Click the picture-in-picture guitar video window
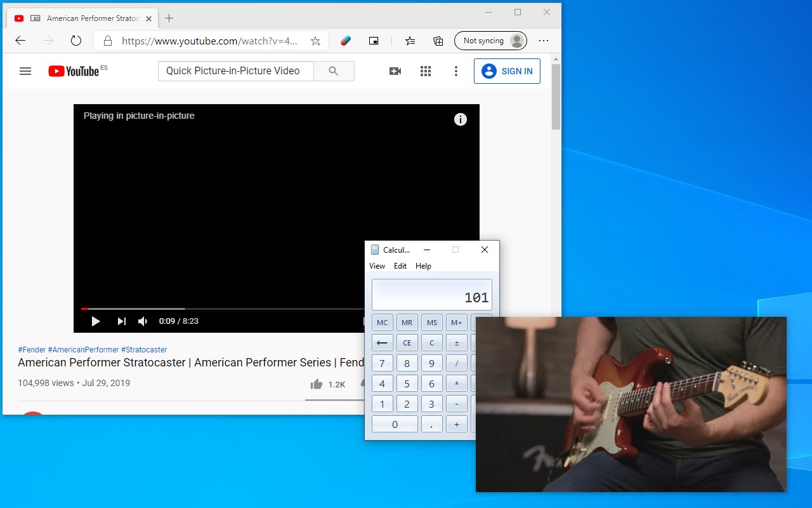The width and height of the screenshot is (812, 508). [x=631, y=404]
